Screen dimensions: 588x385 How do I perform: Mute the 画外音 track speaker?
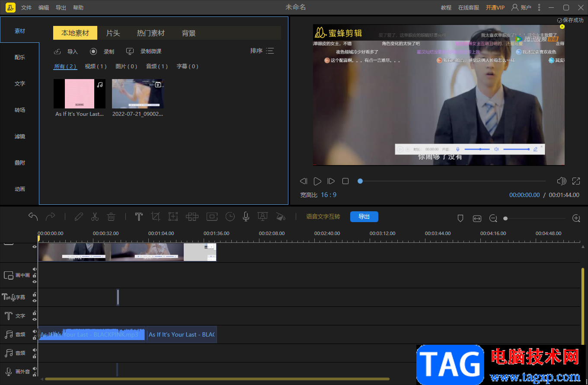coord(35,369)
